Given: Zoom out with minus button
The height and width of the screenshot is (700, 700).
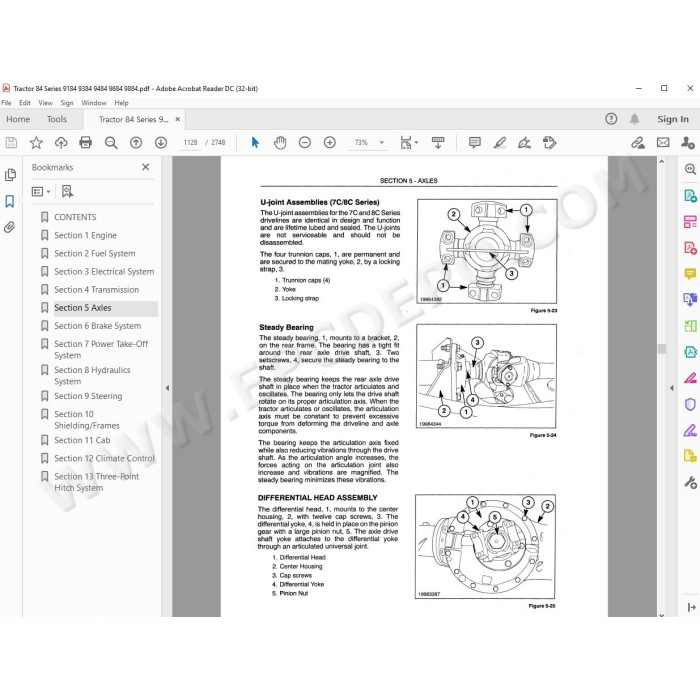Looking at the screenshot, I should point(305,143).
